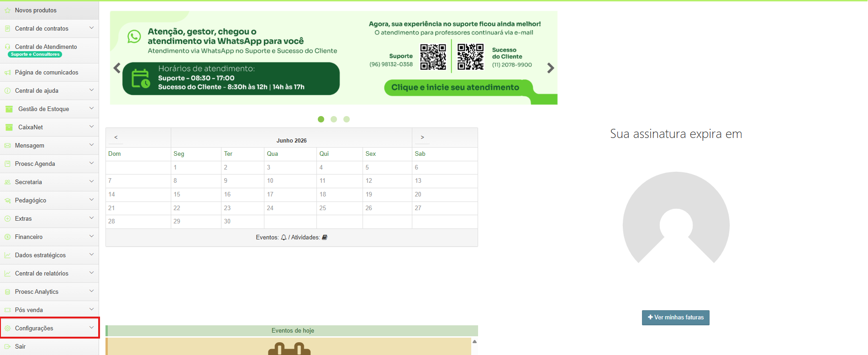Go to previous calendar month
868x355 pixels.
click(116, 137)
